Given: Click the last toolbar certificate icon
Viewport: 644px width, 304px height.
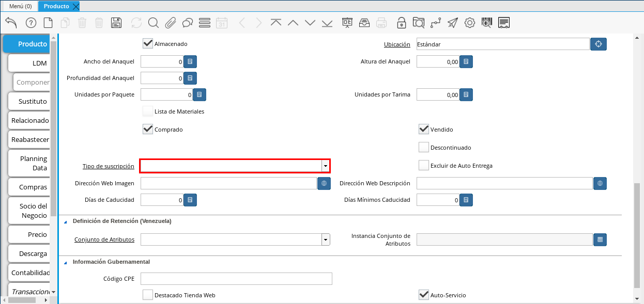Looking at the screenshot, I should 504,23.
